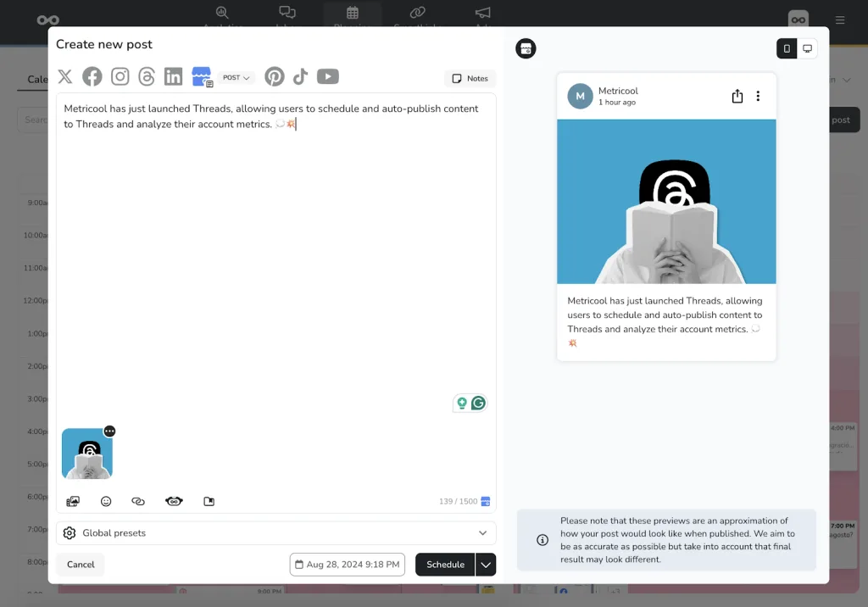Open the Analytics tab in top navigation
The width and height of the screenshot is (868, 607).
[222, 12]
